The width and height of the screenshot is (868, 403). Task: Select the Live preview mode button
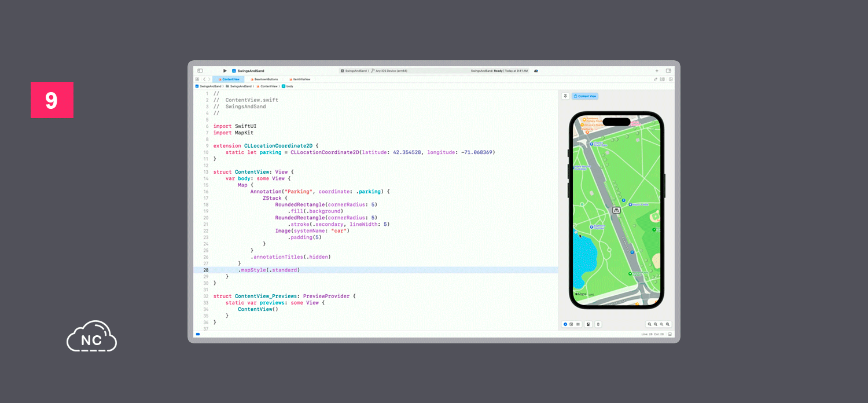pyautogui.click(x=565, y=324)
